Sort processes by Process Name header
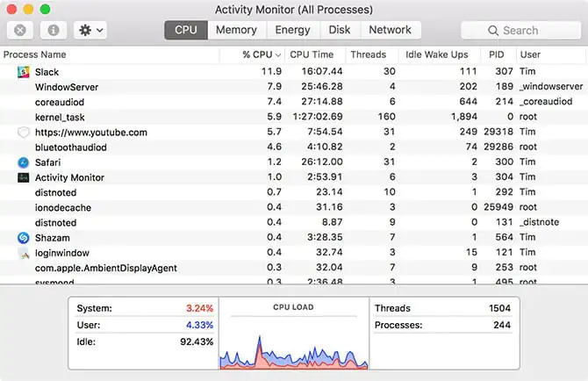 click(x=35, y=54)
